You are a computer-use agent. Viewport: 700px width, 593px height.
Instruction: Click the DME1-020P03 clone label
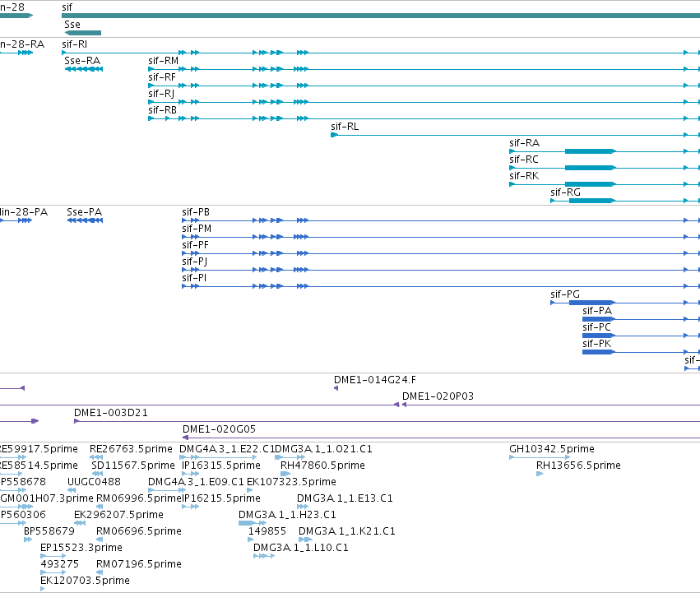pos(438,396)
